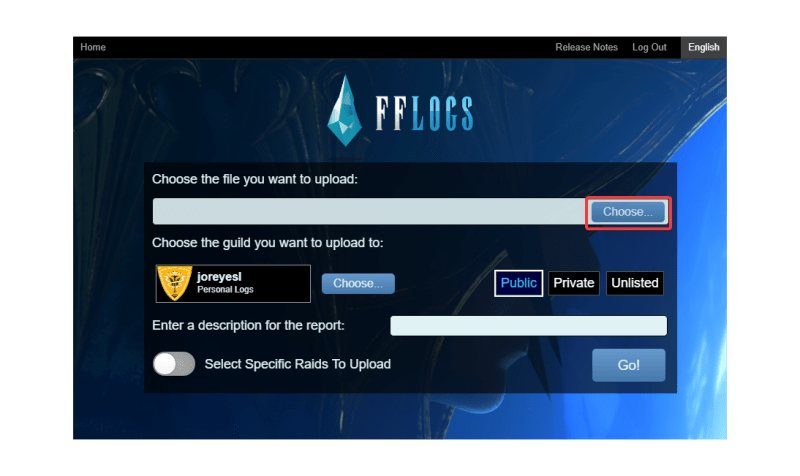Click Choose button to browse log file

[628, 212]
